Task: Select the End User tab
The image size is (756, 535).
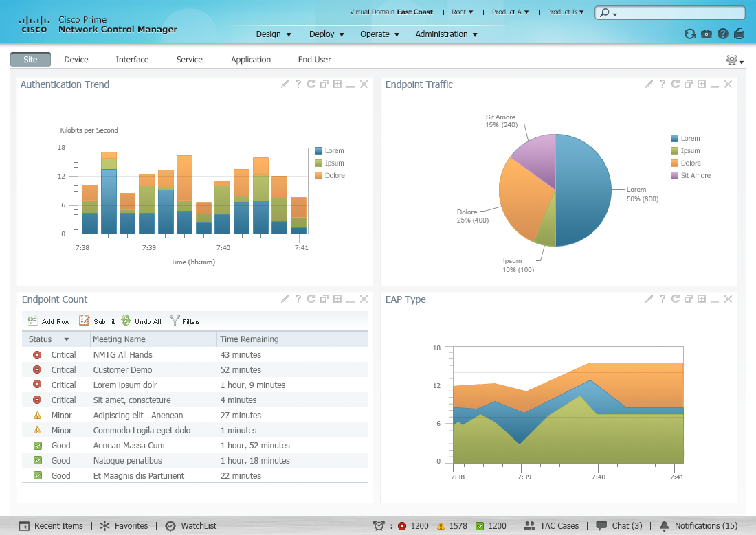Action: 314,60
